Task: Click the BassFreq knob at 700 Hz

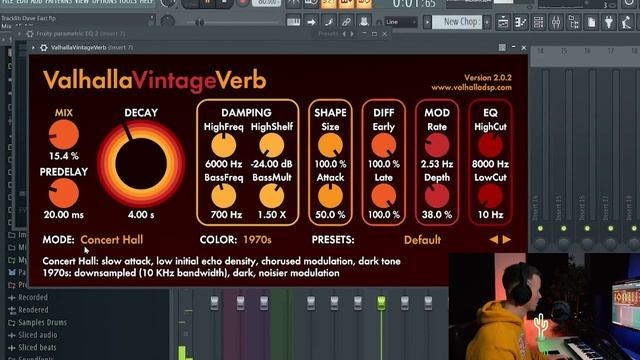Action: [224, 196]
